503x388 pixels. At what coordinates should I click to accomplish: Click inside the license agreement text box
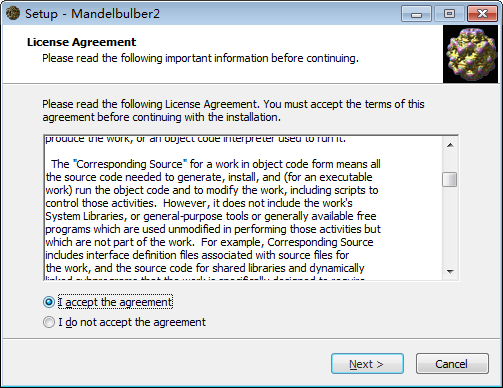point(243,208)
